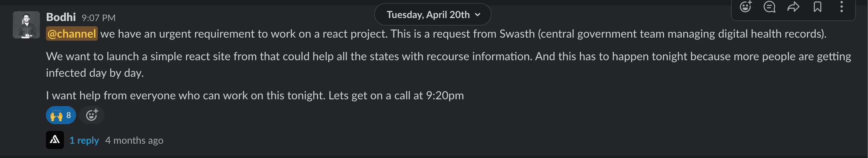Image resolution: width=868 pixels, height=158 pixels.
Task: Toggle the raised hands reaction with 8 votes
Action: 61,115
